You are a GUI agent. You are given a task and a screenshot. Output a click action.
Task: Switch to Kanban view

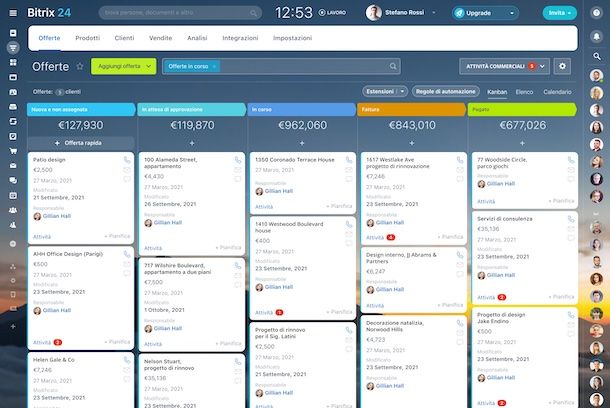497,92
